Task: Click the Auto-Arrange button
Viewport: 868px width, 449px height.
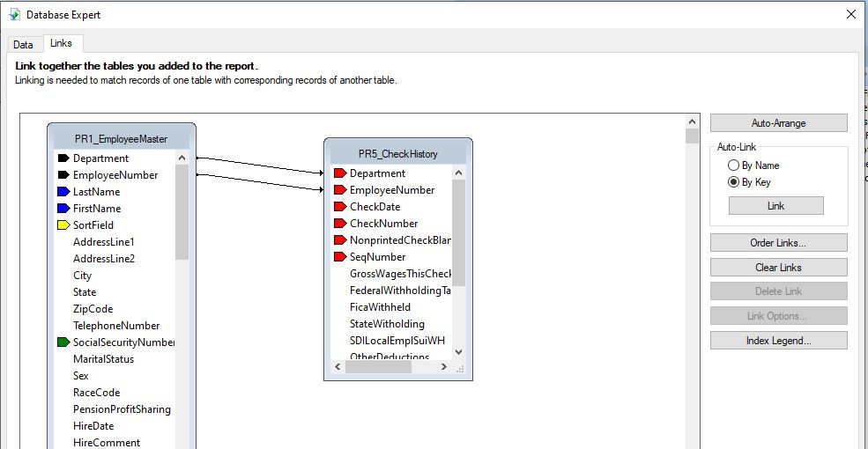Action: (778, 122)
